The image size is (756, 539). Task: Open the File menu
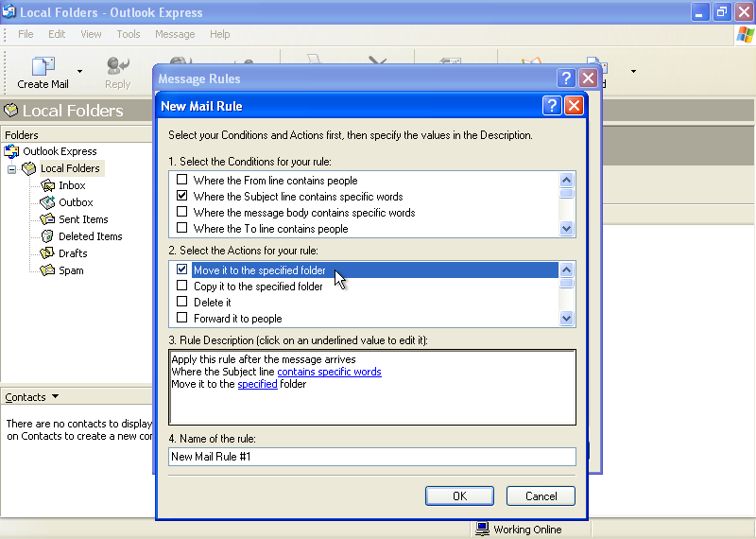26,34
